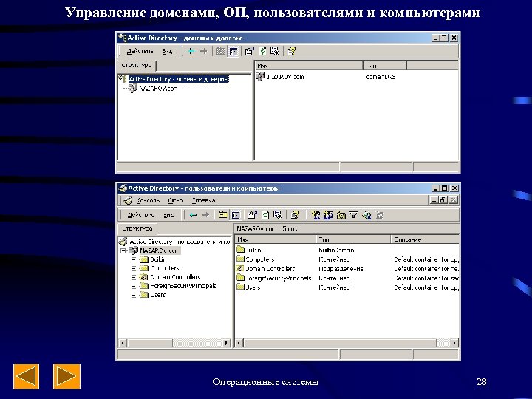The height and width of the screenshot is (399, 532).
Task: Collapse the NAZAROV.com node in users tree
Action: tap(123, 250)
